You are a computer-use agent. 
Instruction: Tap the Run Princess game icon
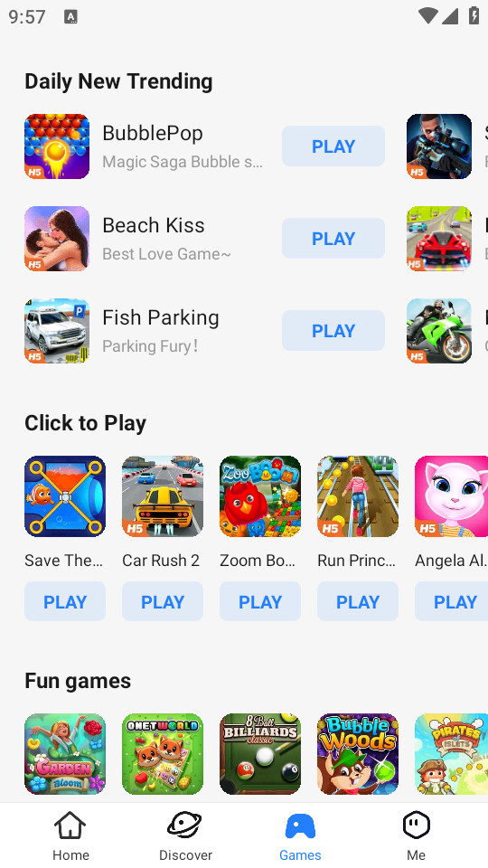[358, 496]
